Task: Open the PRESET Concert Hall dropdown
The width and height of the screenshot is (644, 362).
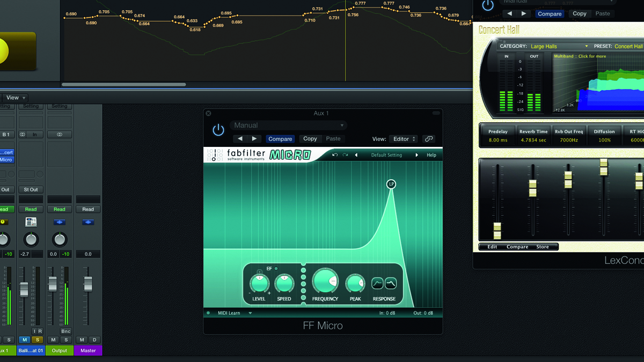Action: click(628, 47)
